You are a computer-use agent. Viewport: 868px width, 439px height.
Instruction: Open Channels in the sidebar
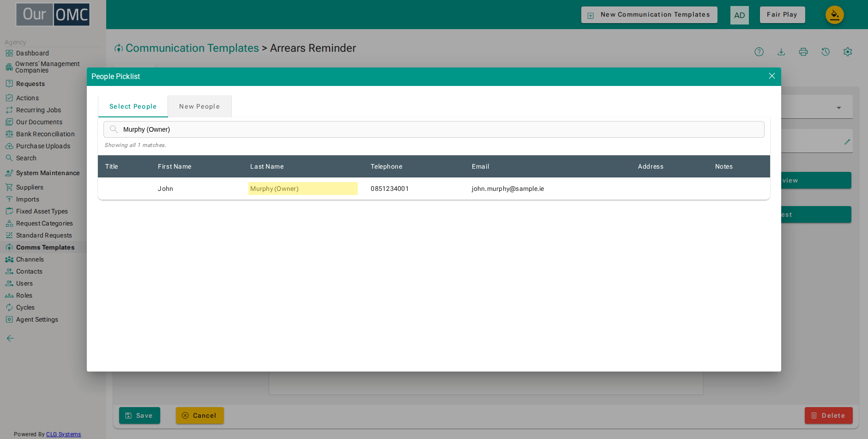(30, 259)
